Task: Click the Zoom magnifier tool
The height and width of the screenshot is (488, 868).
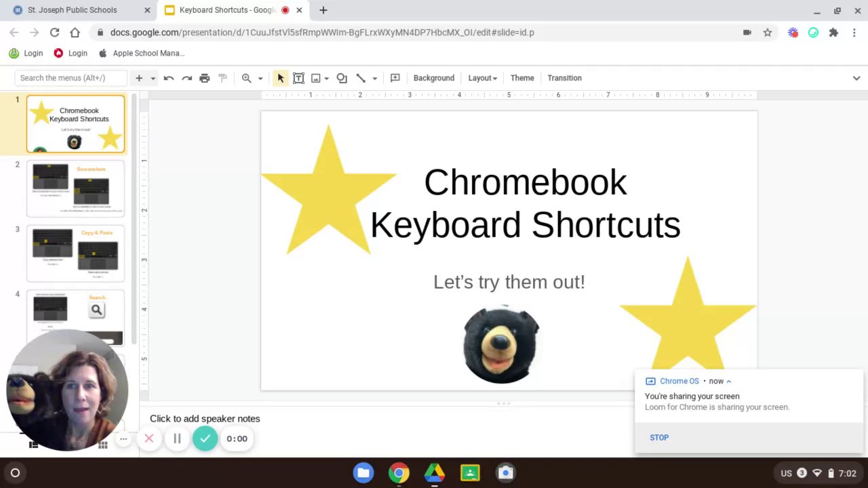Action: pyautogui.click(x=247, y=78)
